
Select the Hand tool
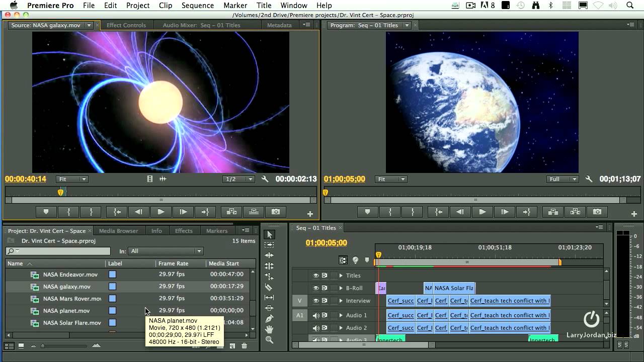point(269,329)
